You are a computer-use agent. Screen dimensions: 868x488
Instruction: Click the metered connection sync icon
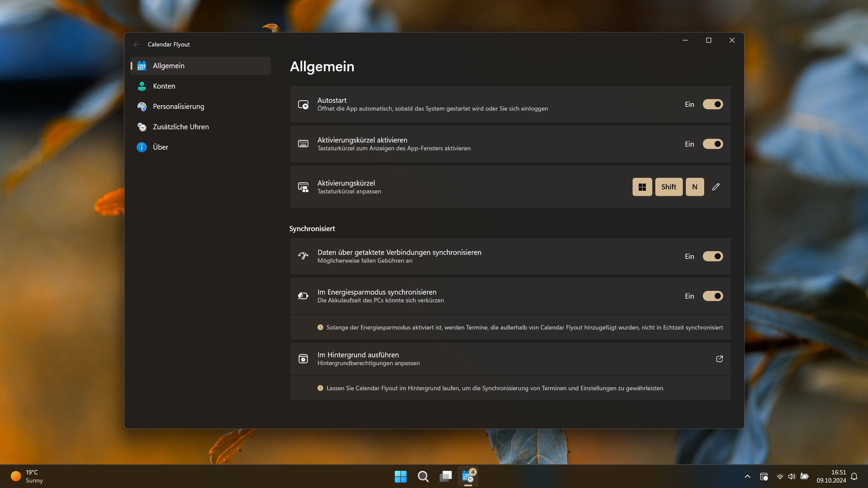click(303, 256)
